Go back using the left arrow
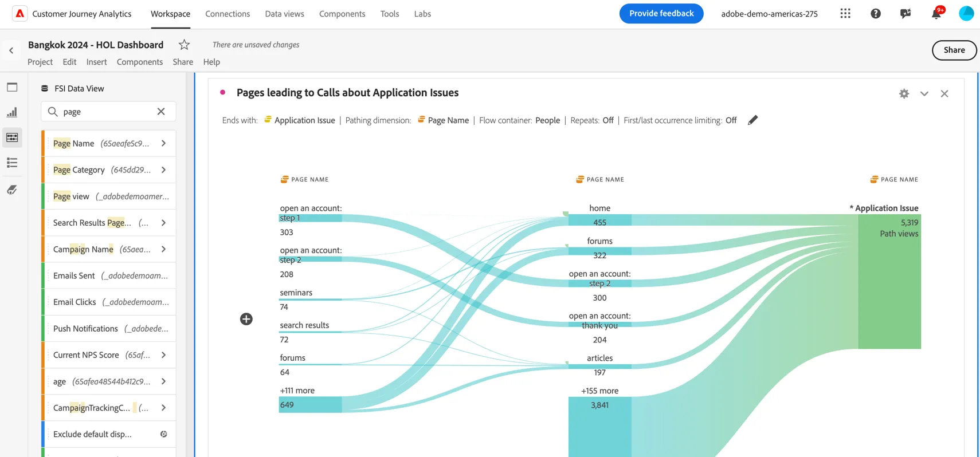 (x=11, y=50)
